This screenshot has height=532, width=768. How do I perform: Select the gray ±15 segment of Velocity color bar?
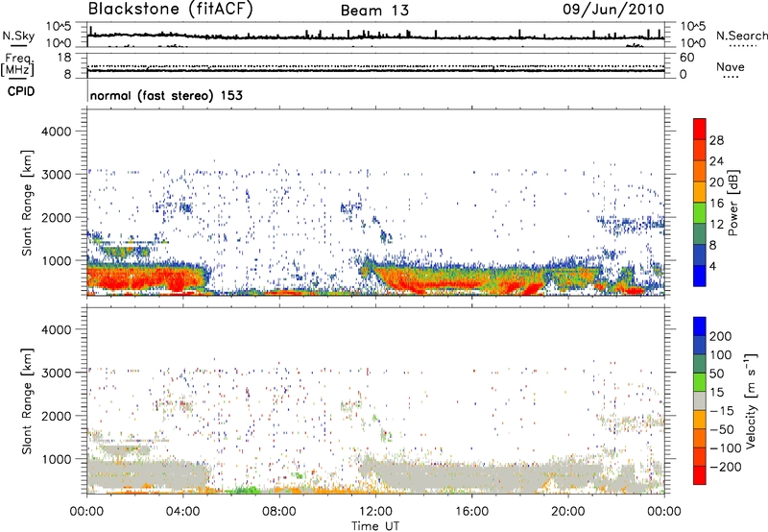(x=700, y=400)
